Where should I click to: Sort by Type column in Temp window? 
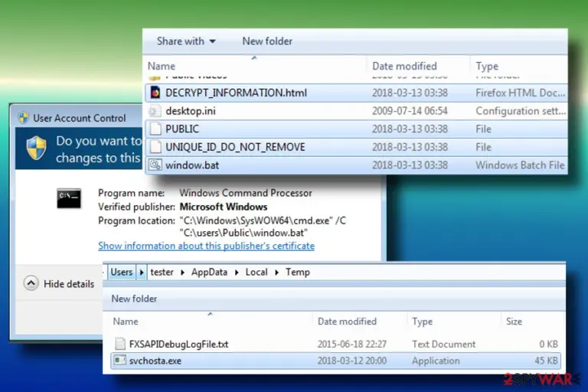tap(423, 322)
